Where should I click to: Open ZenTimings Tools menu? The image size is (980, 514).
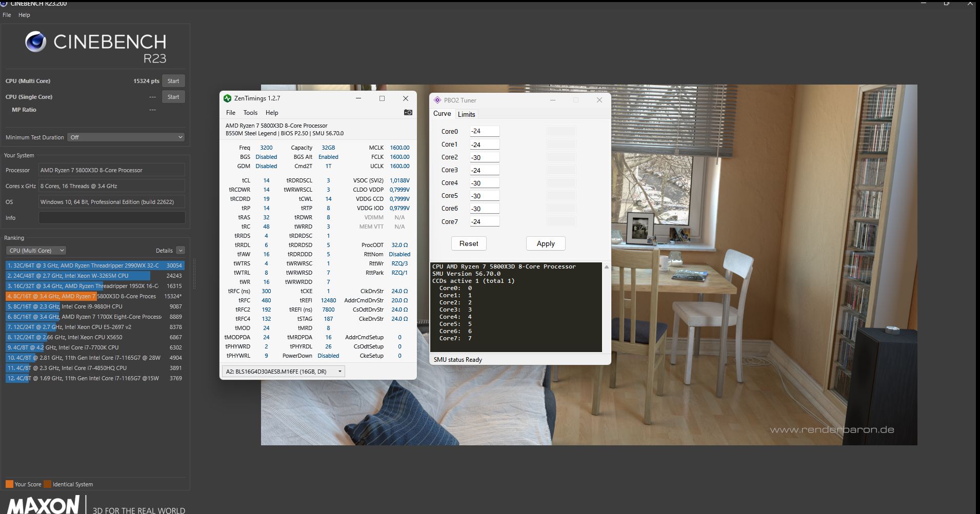click(250, 113)
